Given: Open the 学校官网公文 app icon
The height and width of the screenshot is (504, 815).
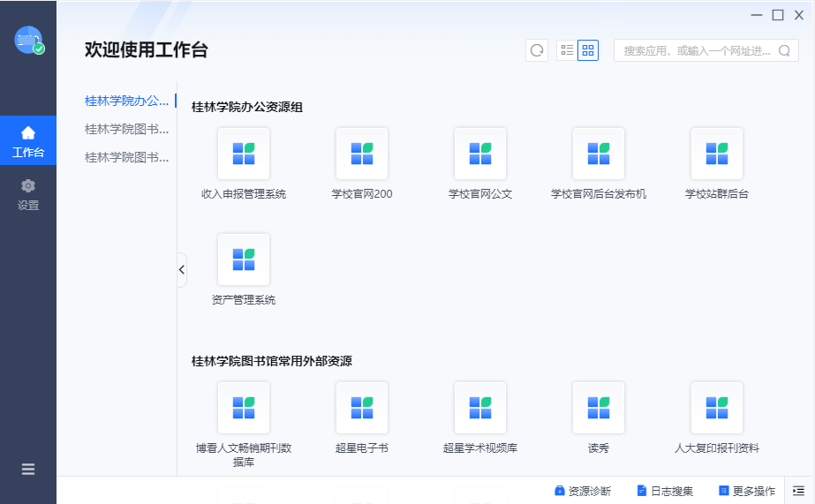Looking at the screenshot, I should point(479,154).
